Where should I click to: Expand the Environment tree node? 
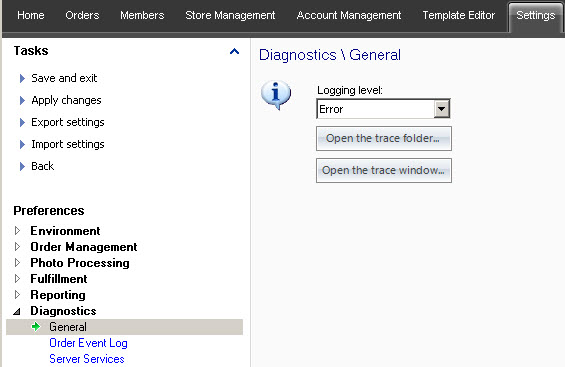coord(17,231)
